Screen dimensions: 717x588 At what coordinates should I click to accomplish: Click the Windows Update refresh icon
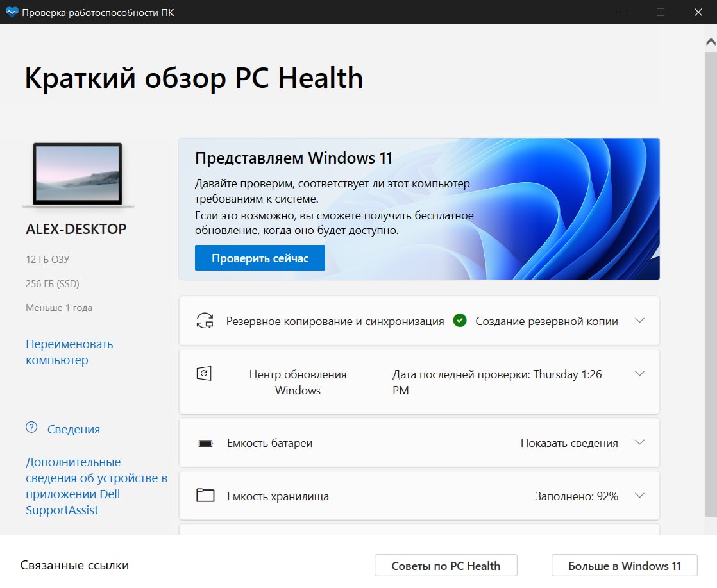tap(204, 374)
